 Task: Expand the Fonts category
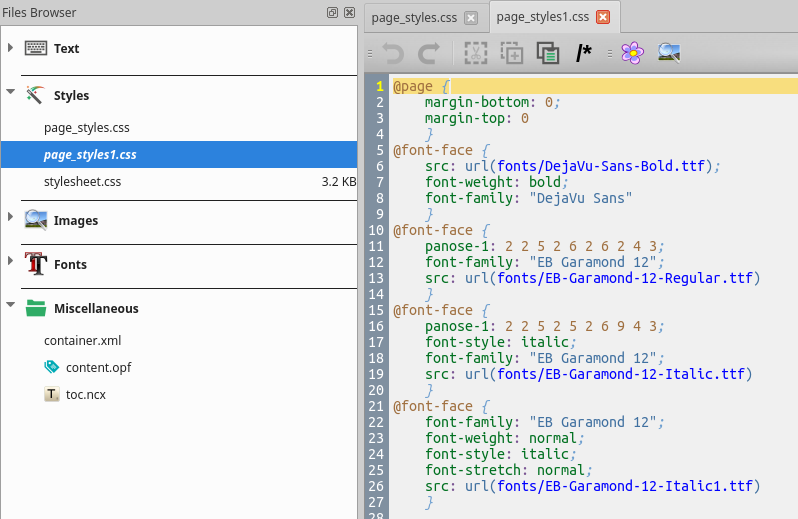coord(10,264)
